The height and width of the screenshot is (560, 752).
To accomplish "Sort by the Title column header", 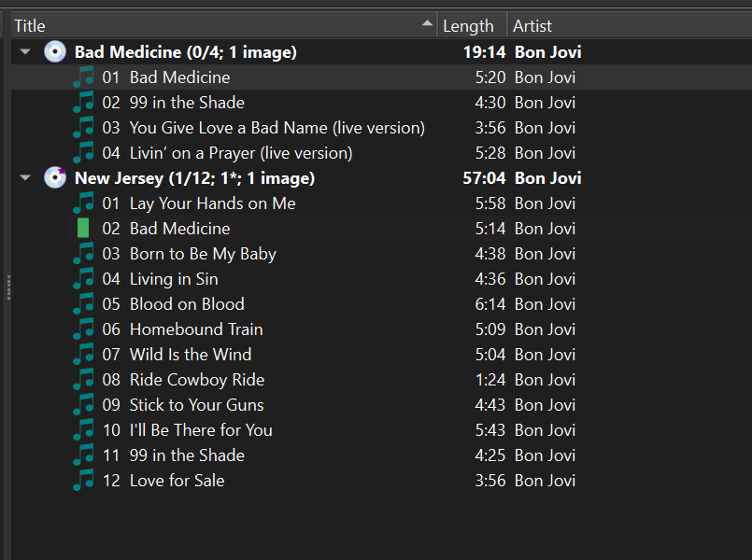I will tap(224, 25).
